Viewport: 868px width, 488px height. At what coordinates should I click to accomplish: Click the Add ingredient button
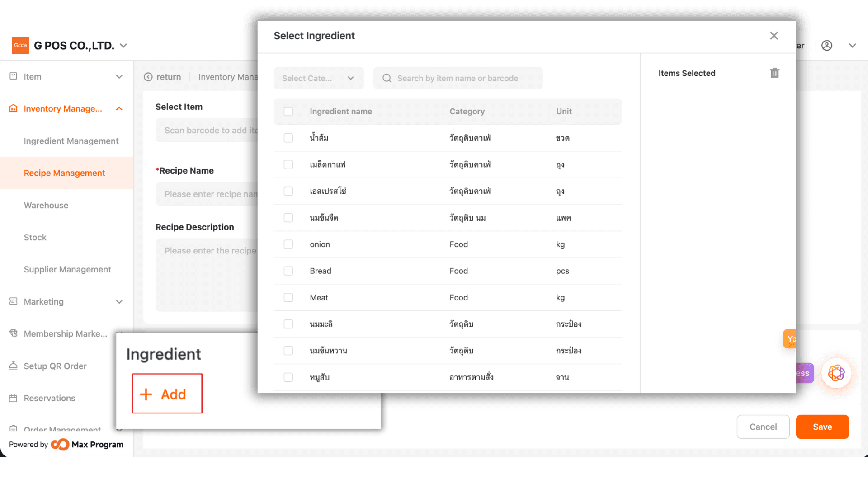(x=167, y=394)
